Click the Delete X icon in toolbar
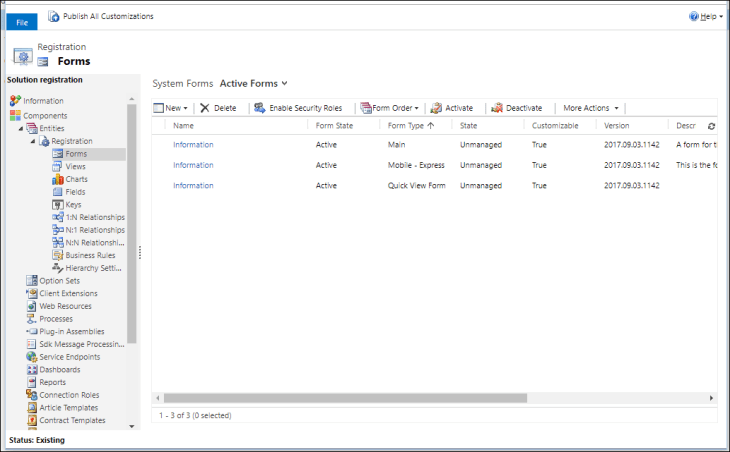 click(x=204, y=108)
